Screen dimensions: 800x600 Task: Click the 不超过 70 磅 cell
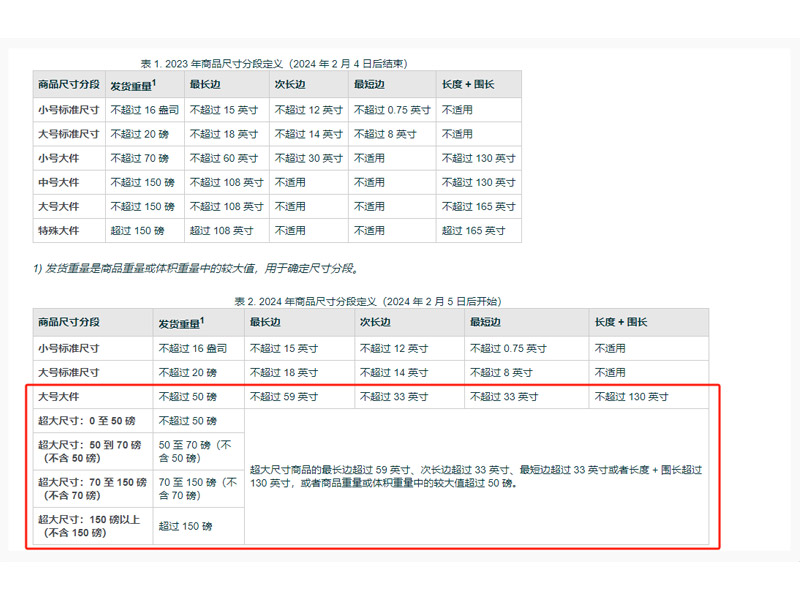pyautogui.click(x=142, y=158)
